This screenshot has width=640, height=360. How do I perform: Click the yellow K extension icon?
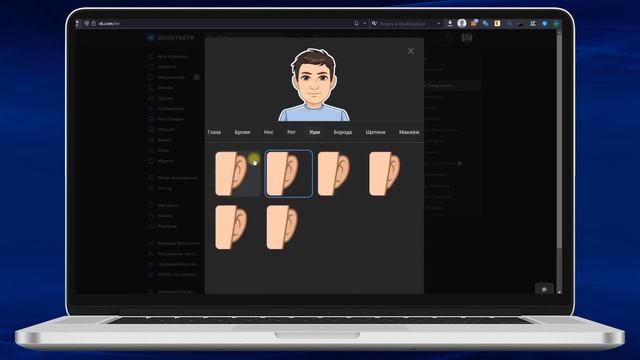(497, 24)
